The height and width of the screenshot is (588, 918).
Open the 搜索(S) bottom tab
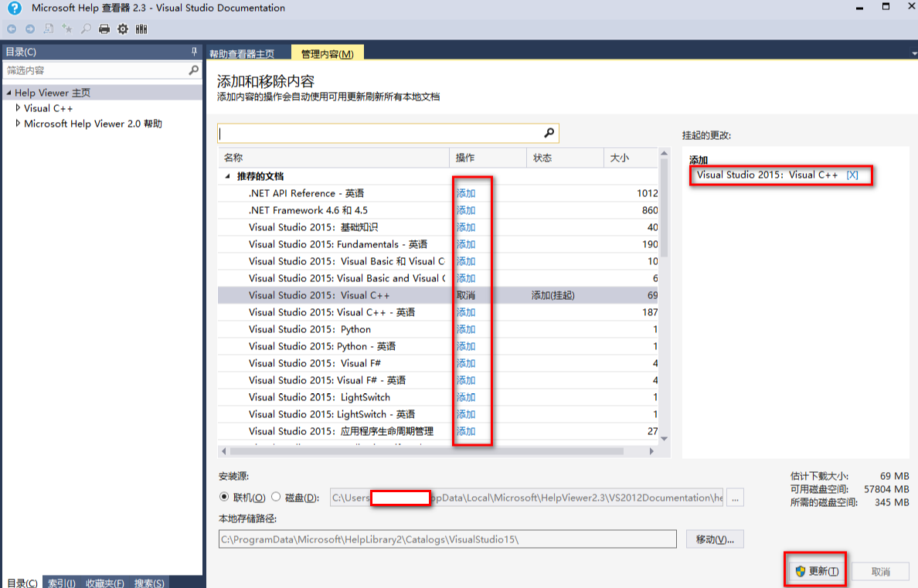tap(148, 583)
